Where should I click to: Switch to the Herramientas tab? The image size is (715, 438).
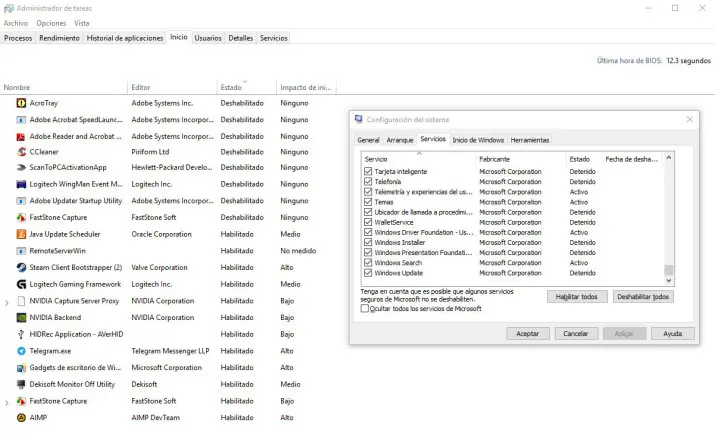point(529,140)
